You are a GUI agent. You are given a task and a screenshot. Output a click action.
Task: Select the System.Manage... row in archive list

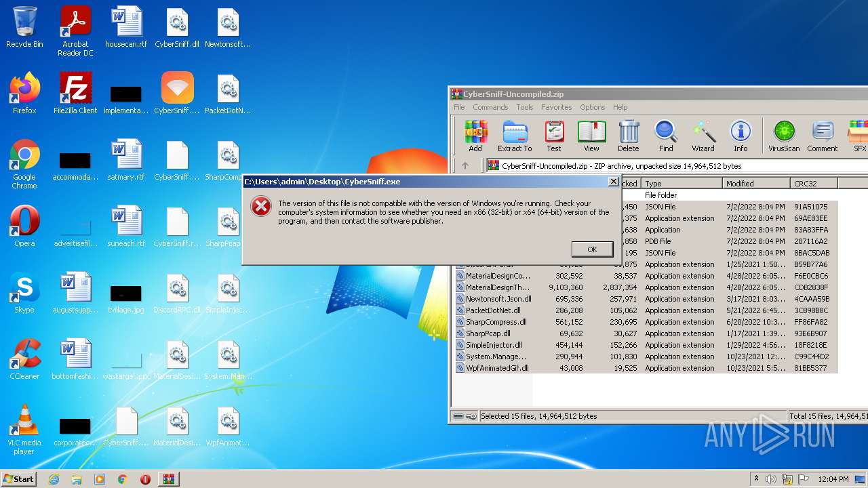pos(646,357)
